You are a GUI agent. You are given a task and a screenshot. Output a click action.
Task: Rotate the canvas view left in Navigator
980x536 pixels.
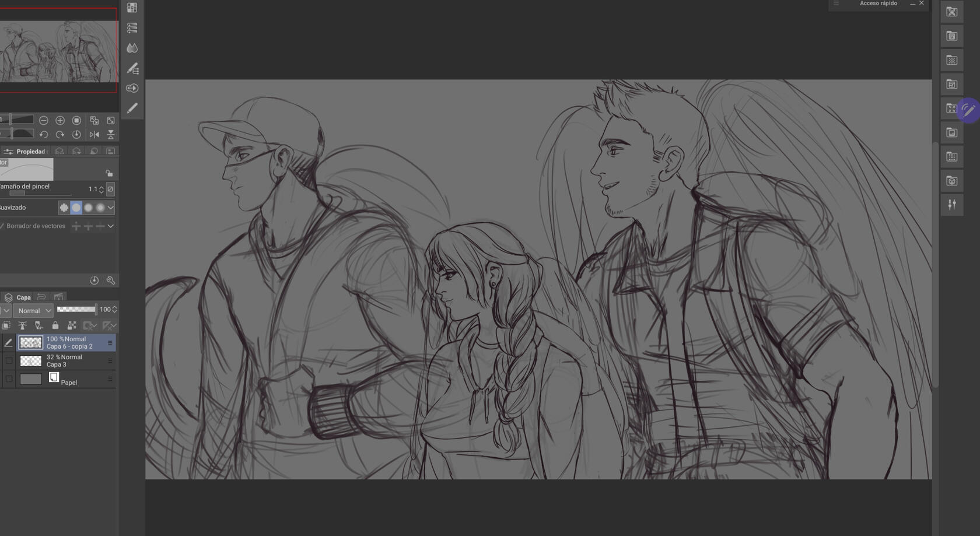tap(44, 135)
